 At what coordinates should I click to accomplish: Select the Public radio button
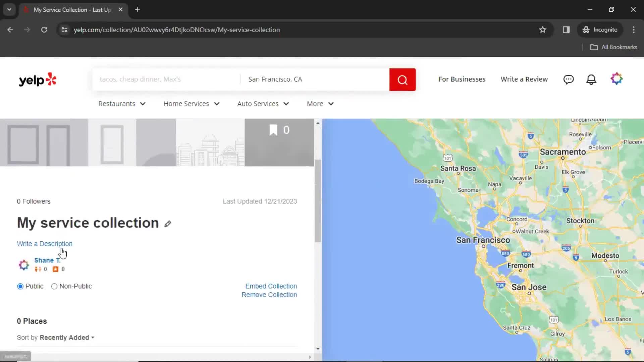pyautogui.click(x=20, y=287)
